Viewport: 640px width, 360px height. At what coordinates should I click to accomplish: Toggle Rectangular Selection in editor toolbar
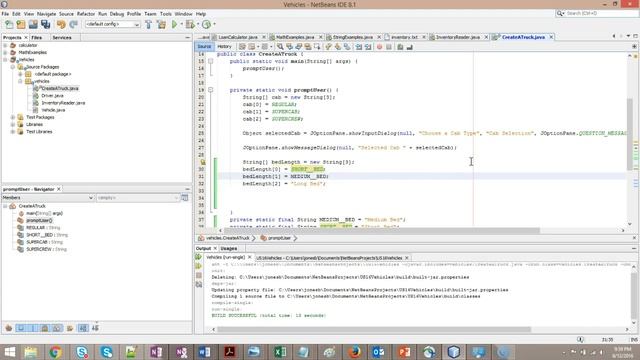click(x=317, y=47)
